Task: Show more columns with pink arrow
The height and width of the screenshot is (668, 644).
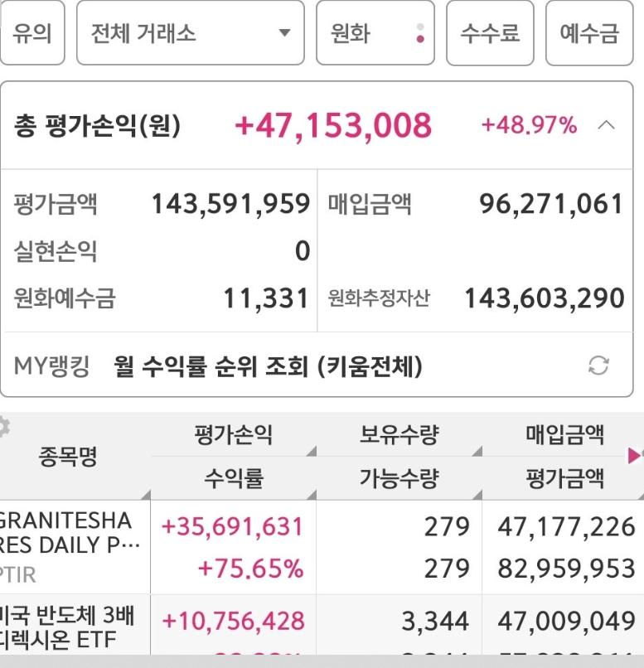Action: point(635,456)
